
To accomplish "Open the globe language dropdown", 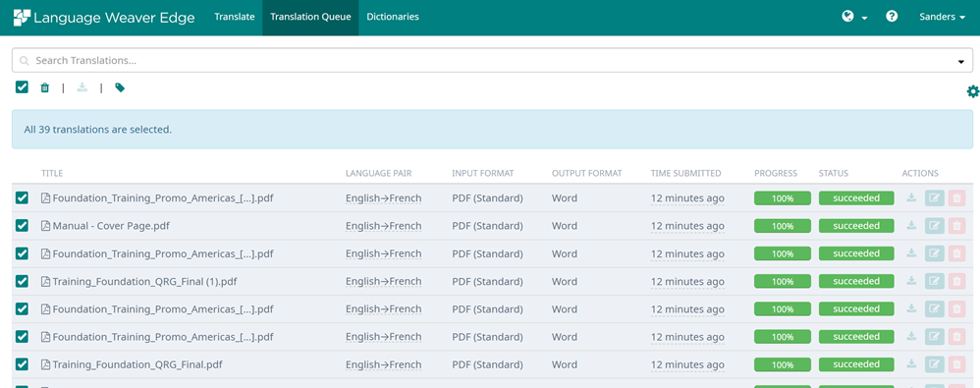I will pyautogui.click(x=854, y=18).
